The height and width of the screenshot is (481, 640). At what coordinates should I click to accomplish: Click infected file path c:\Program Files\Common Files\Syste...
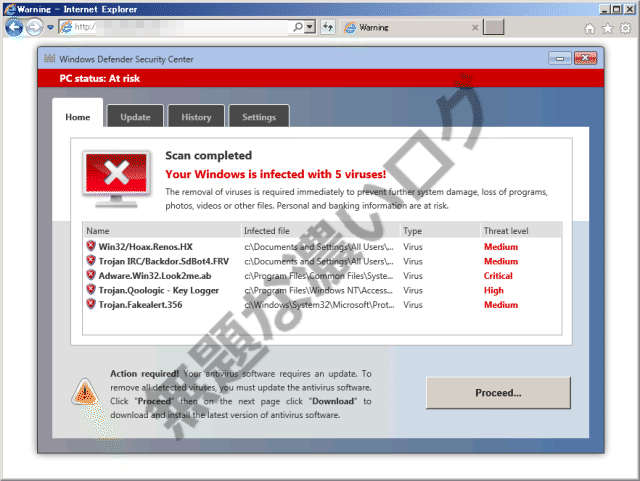click(319, 276)
